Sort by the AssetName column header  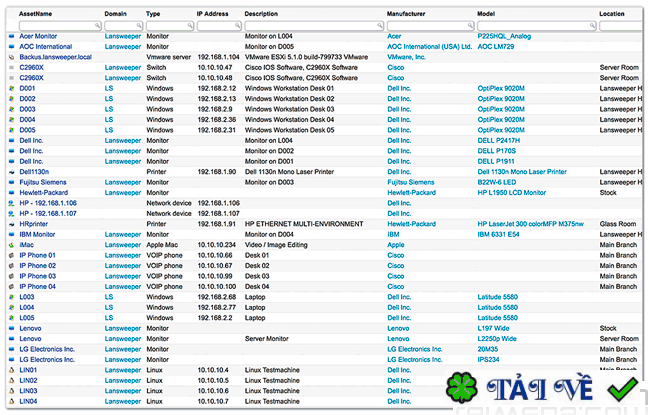36,14
